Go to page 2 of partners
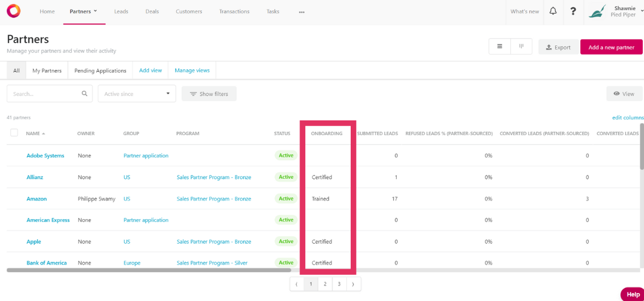 tap(325, 284)
